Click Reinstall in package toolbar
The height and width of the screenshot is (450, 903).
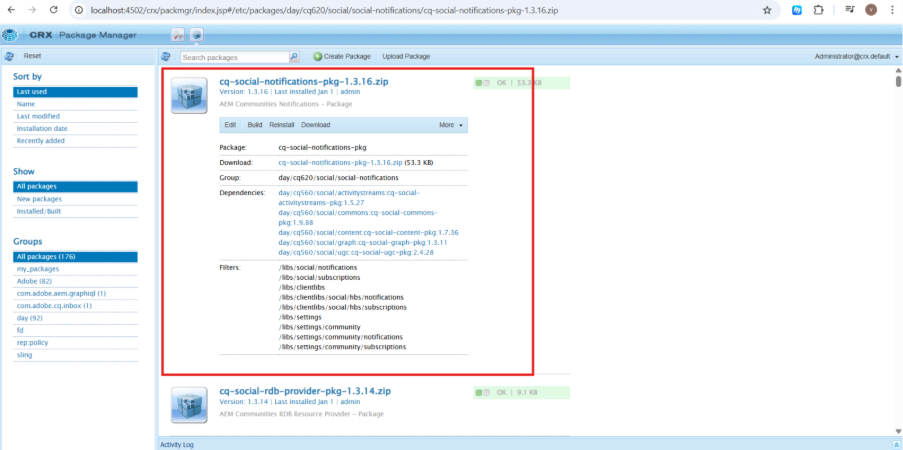282,125
